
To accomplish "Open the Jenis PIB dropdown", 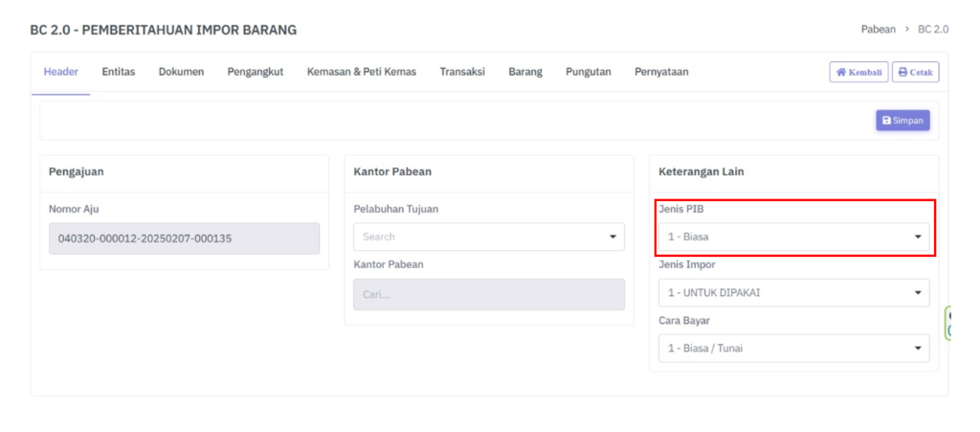I will click(793, 237).
